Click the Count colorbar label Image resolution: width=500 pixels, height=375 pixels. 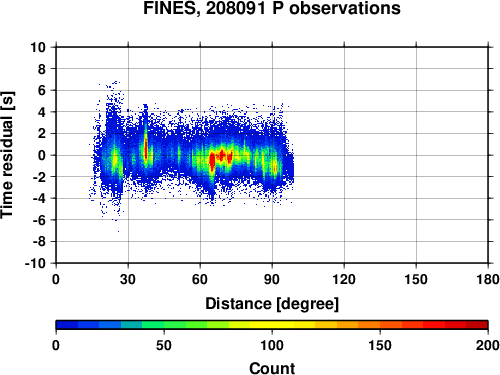(x=272, y=368)
